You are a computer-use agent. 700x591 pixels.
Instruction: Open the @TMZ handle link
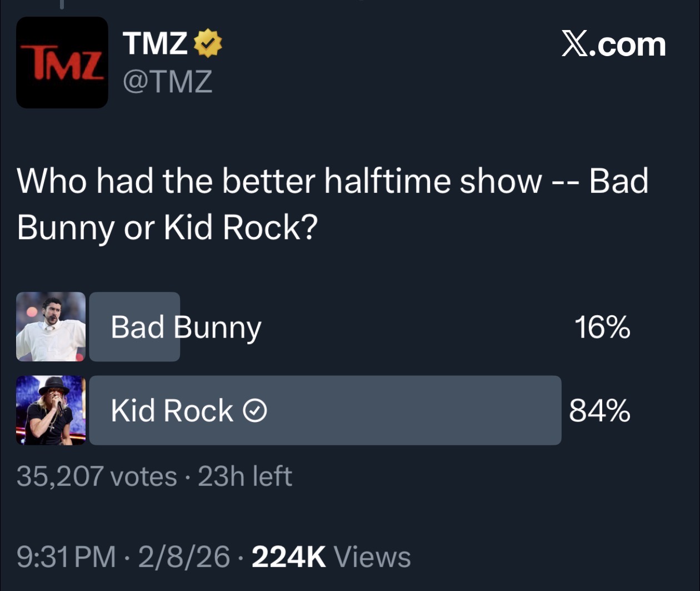point(167,81)
